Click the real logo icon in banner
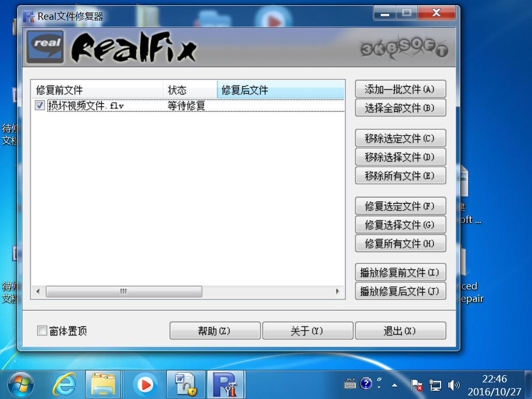The height and width of the screenshot is (399, 532). click(45, 47)
